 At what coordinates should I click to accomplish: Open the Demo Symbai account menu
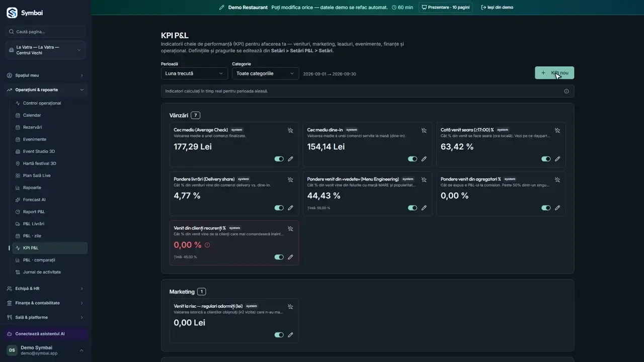coord(45,350)
